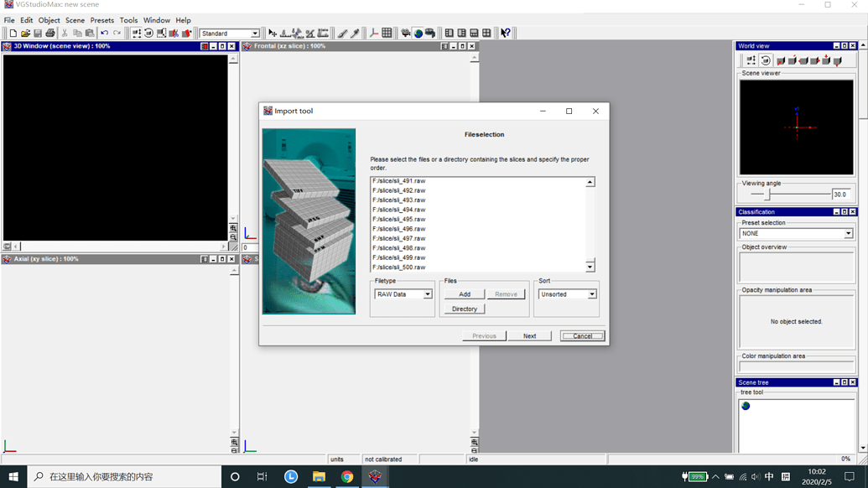Select F:/slice/sli_495.raw in the file list
The image size is (868, 488).
399,220
